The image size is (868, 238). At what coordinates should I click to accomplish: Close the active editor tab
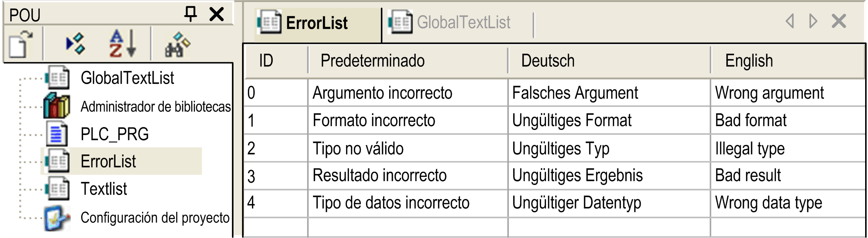[x=839, y=21]
